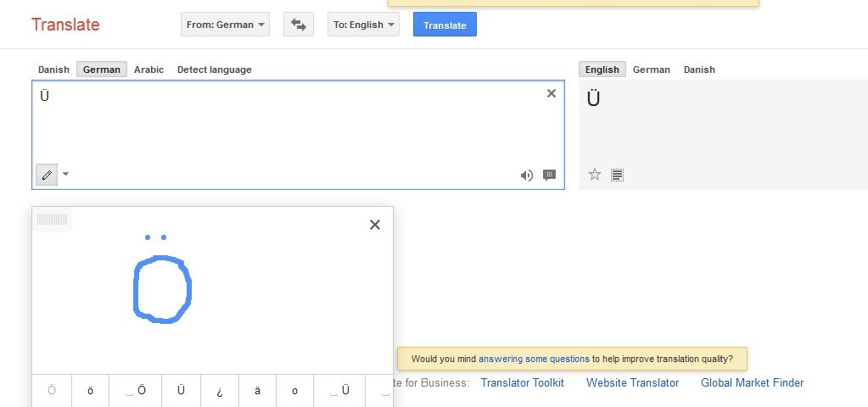868x407 pixels.
Task: Toggle the handwriting pencil input tool
Action: tap(47, 175)
